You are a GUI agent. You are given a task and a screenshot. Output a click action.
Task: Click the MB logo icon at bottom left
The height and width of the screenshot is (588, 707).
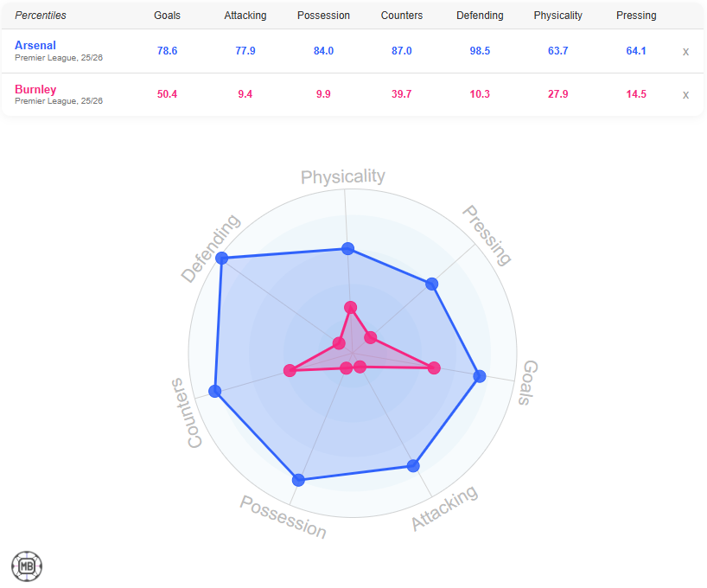[27, 566]
